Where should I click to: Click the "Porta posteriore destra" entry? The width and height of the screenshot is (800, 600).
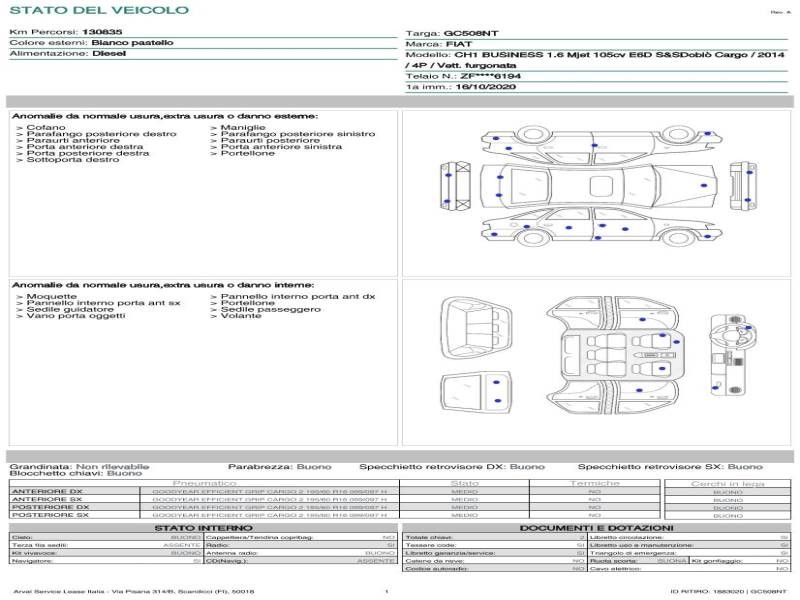(x=88, y=153)
